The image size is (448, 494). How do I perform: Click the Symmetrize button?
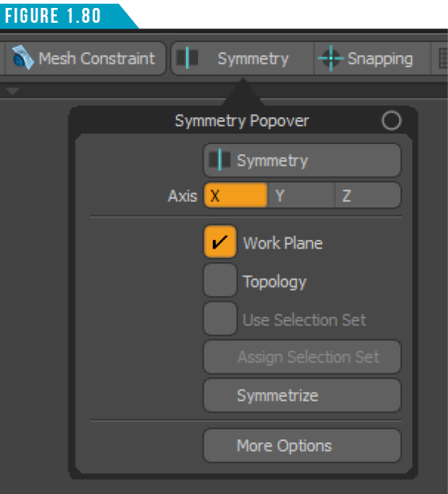pyautogui.click(x=302, y=395)
